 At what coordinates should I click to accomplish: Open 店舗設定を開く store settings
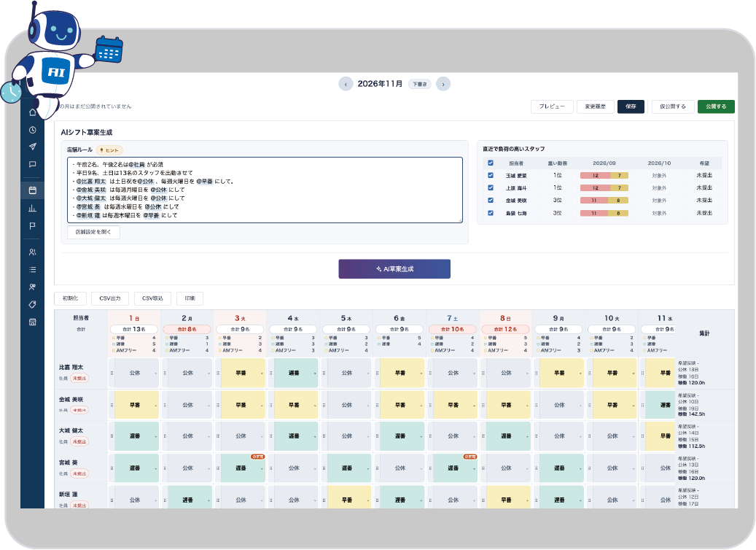(93, 232)
